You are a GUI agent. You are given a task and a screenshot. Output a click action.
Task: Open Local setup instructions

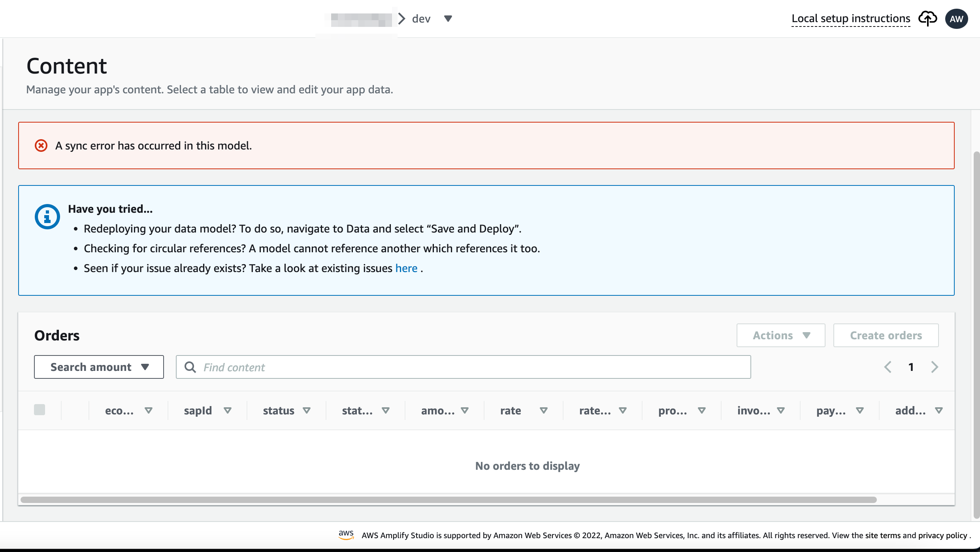pos(851,19)
